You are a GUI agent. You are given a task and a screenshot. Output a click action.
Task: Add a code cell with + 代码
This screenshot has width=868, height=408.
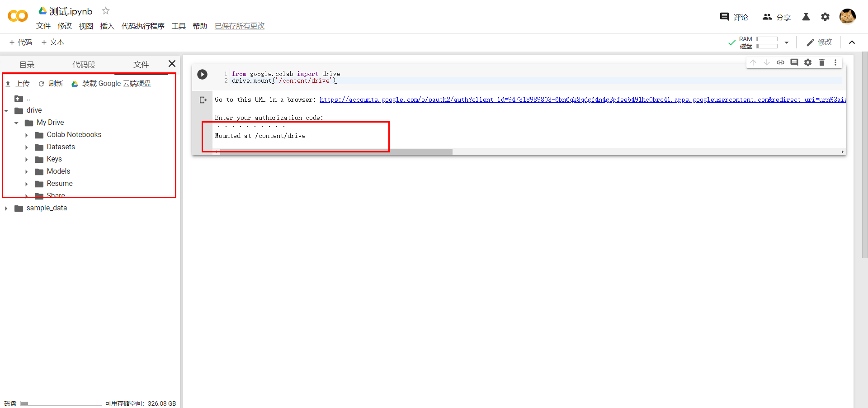pos(21,42)
